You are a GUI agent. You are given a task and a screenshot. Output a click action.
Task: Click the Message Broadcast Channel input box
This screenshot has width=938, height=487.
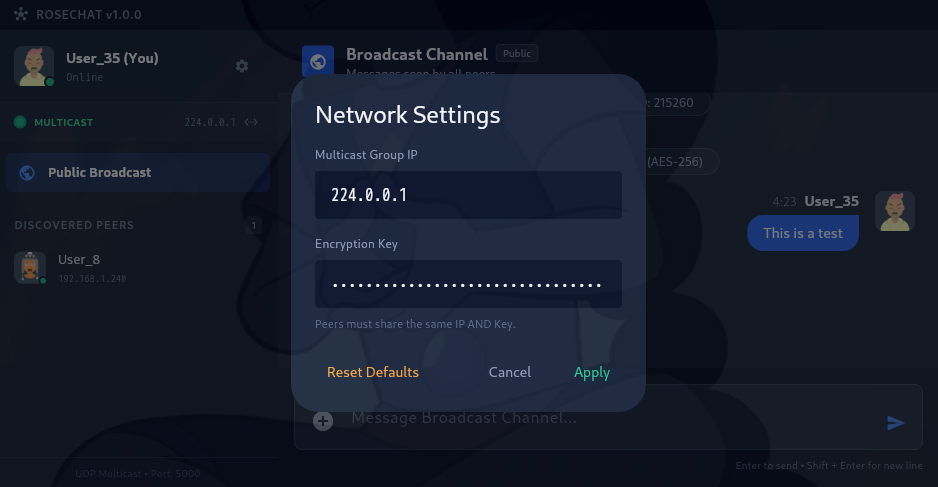click(x=600, y=418)
